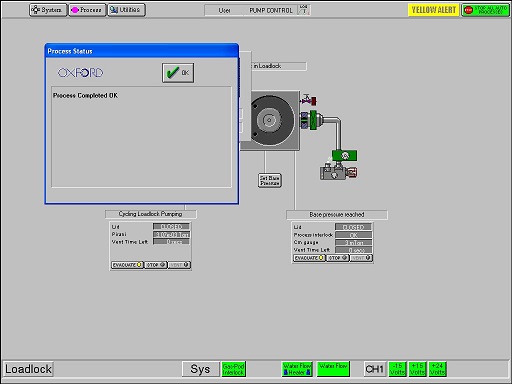Image resolution: width=512 pixels, height=384 pixels.
Task: Open the Utilities menu
Action: (126, 10)
